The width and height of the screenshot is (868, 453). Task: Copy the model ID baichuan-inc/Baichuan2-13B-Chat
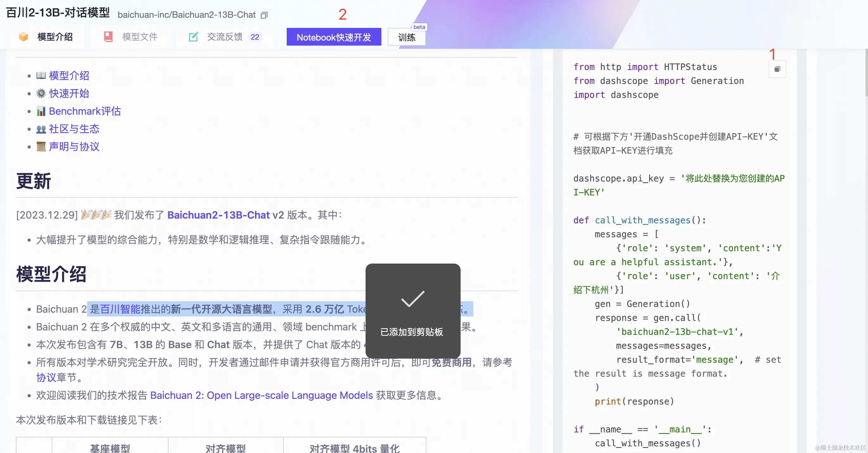point(264,15)
